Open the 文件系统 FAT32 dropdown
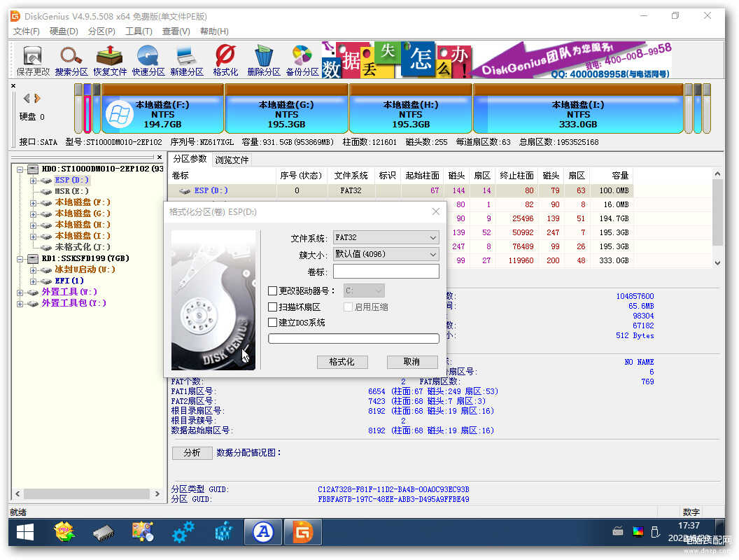The width and height of the screenshot is (739, 560). pos(386,237)
